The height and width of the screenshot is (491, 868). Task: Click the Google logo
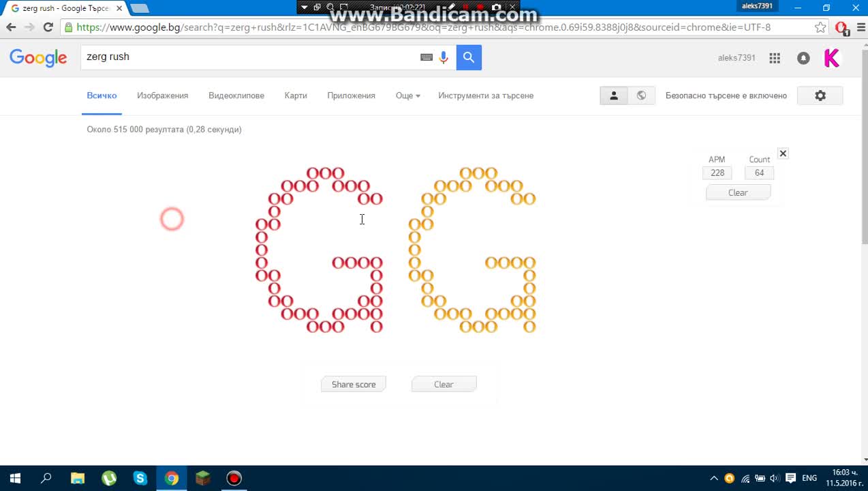pyautogui.click(x=38, y=58)
